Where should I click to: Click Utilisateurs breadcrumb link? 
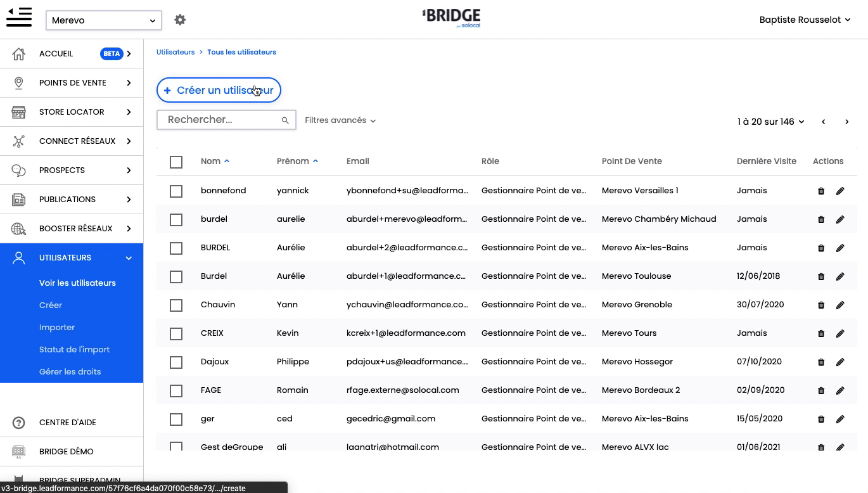coord(176,52)
